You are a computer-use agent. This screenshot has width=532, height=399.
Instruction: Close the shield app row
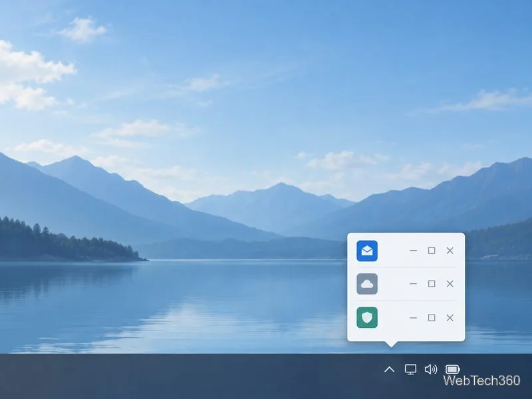pyautogui.click(x=450, y=318)
